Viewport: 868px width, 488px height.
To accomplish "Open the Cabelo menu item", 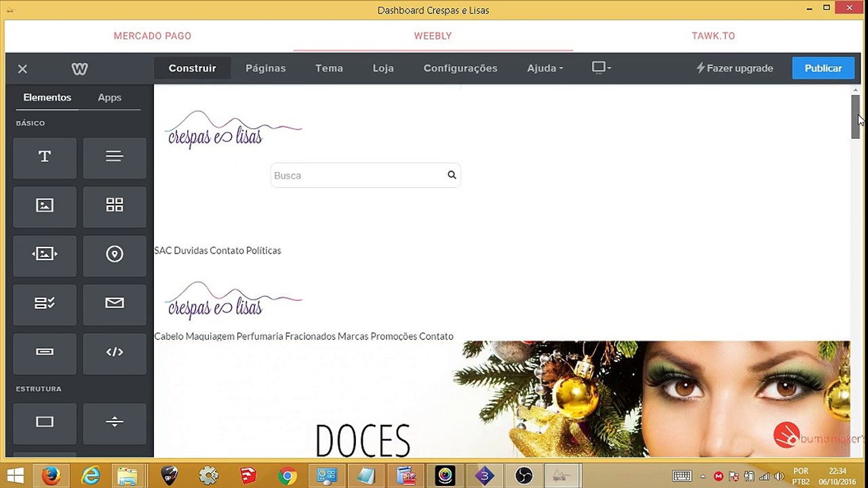I will point(169,336).
